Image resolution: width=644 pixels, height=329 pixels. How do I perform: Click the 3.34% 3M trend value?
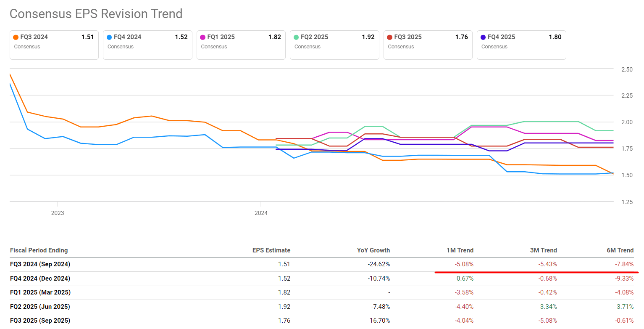549,307
